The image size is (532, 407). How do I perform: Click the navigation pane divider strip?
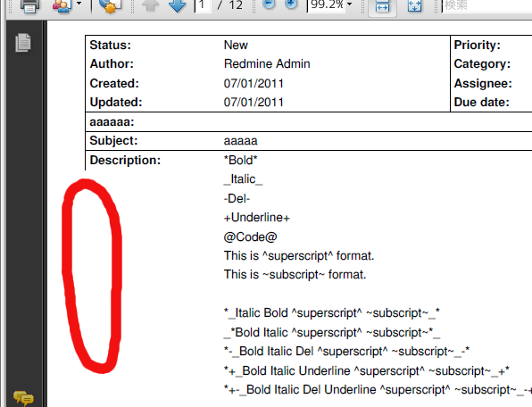coord(45,213)
